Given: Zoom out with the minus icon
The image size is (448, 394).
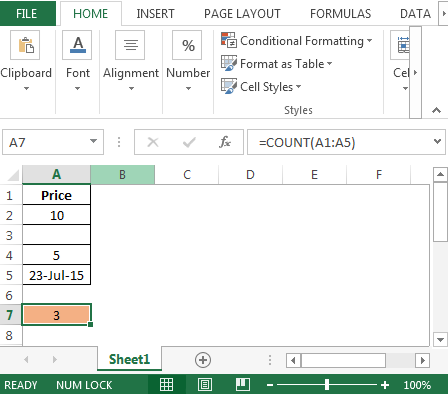Looking at the screenshot, I should coord(270,385).
